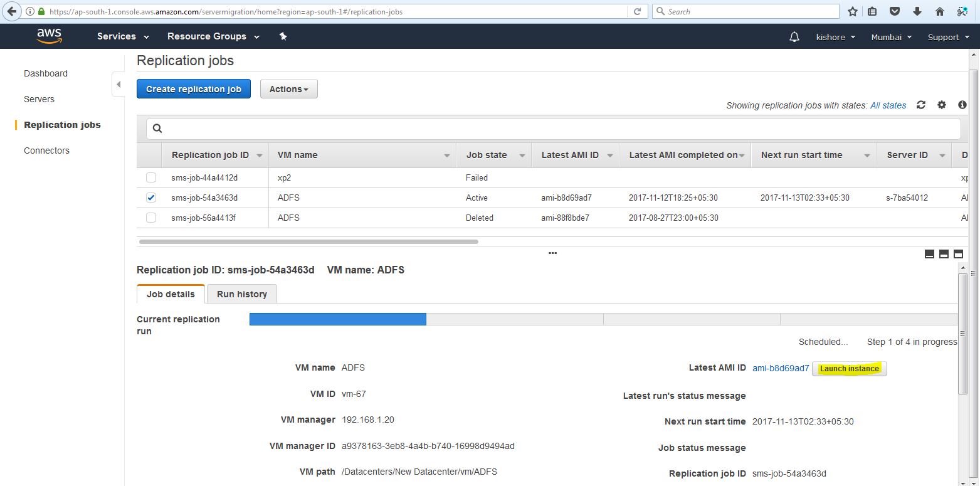
Task: Uncheck the sms-job-54a3463d row checkbox
Action: click(151, 198)
